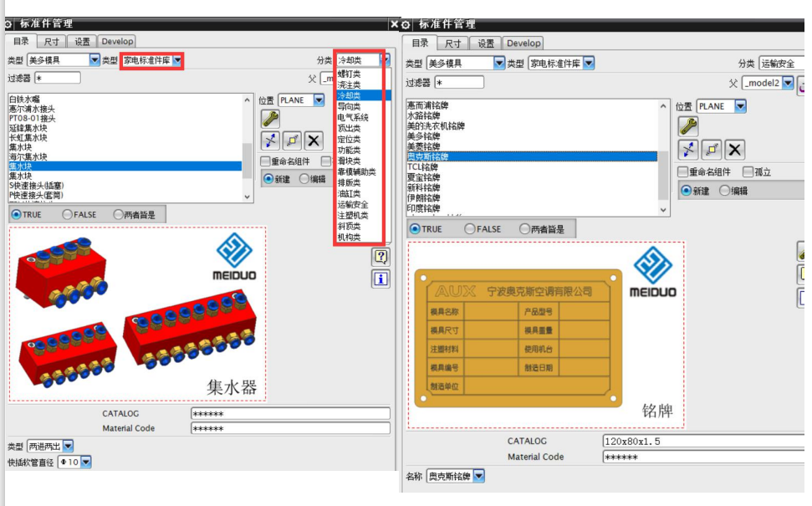Viewport: 812px width, 506px height.
Task: Choose 电气系统 from the category list
Action: [x=353, y=117]
